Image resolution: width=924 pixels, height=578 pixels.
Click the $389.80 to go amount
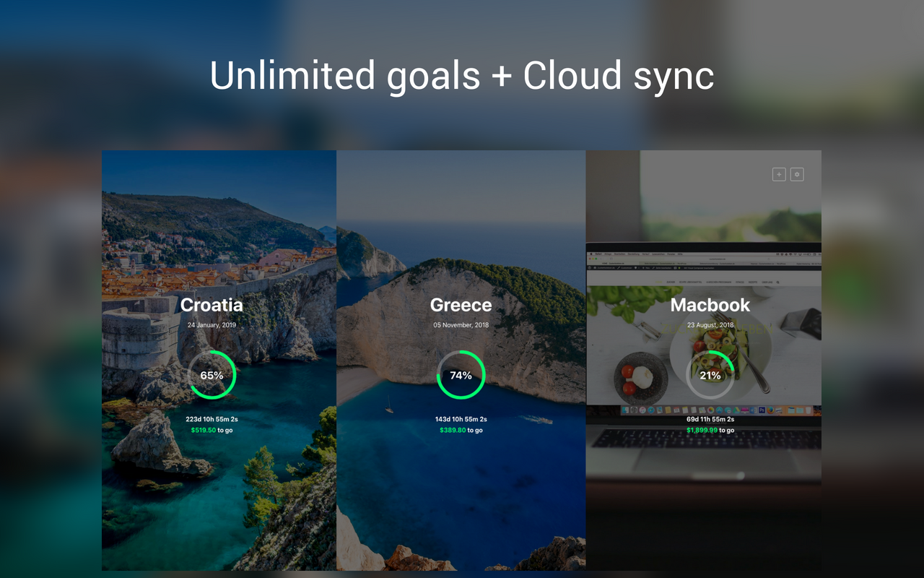point(461,430)
